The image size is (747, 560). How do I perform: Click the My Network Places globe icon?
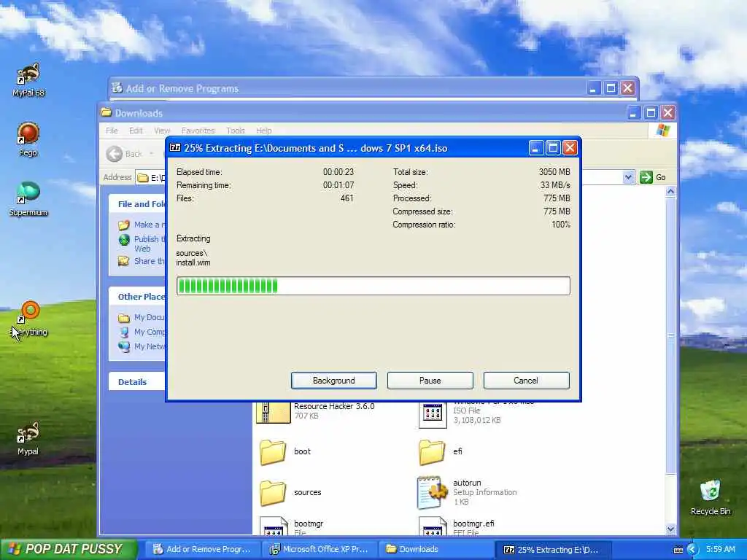point(124,346)
